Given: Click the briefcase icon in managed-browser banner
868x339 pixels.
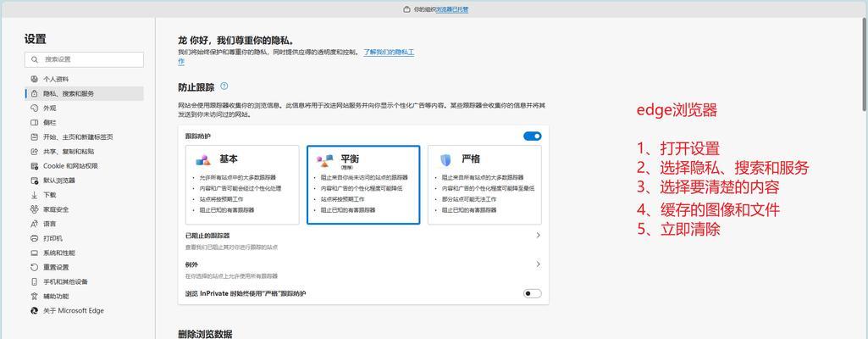Looking at the screenshot, I should tap(406, 9).
